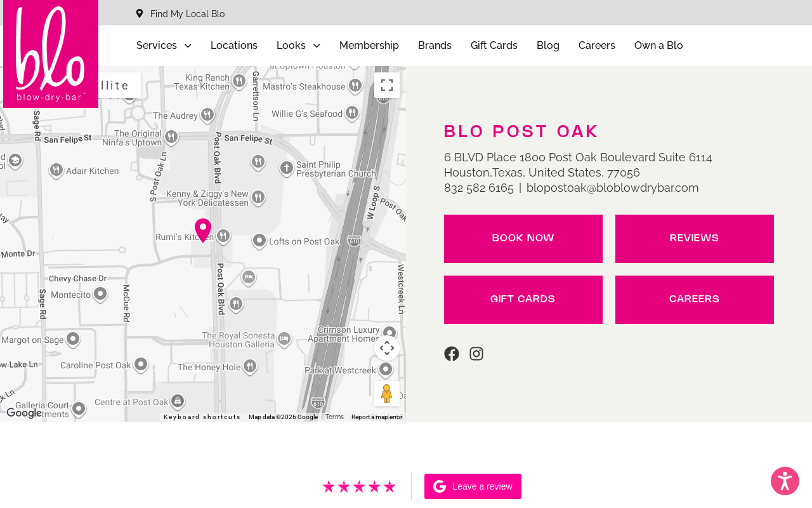Open Blo Post Oak Instagram page
This screenshot has height=508, width=812.
476,354
